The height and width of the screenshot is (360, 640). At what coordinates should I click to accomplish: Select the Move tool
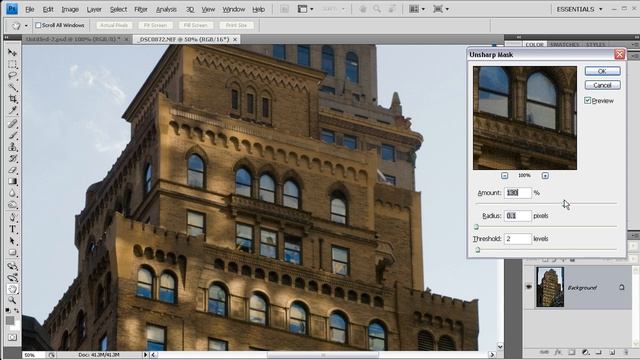click(x=12, y=53)
